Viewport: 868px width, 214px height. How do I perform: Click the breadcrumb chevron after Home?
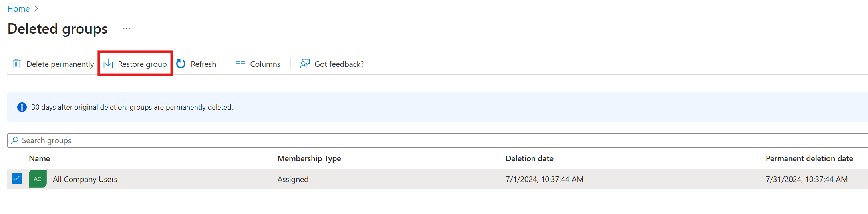[36, 9]
